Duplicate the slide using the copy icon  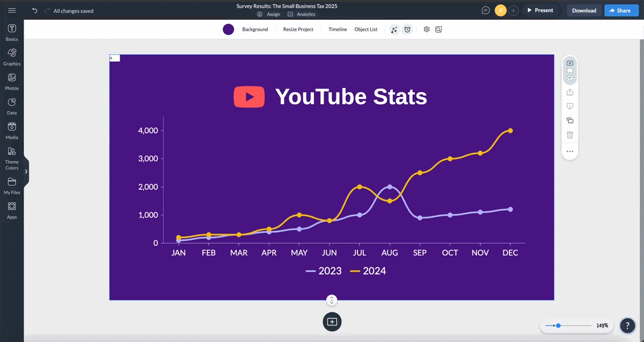click(570, 121)
